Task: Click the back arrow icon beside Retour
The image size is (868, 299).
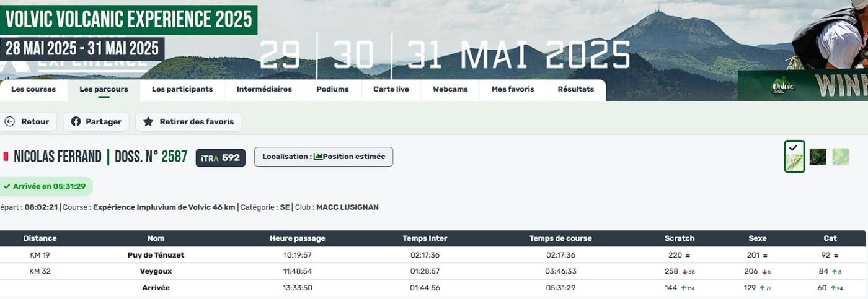Action: pos(10,122)
